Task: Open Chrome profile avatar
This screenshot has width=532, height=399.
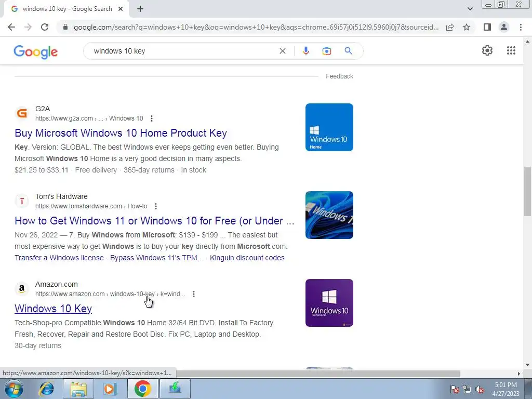Action: click(504, 27)
